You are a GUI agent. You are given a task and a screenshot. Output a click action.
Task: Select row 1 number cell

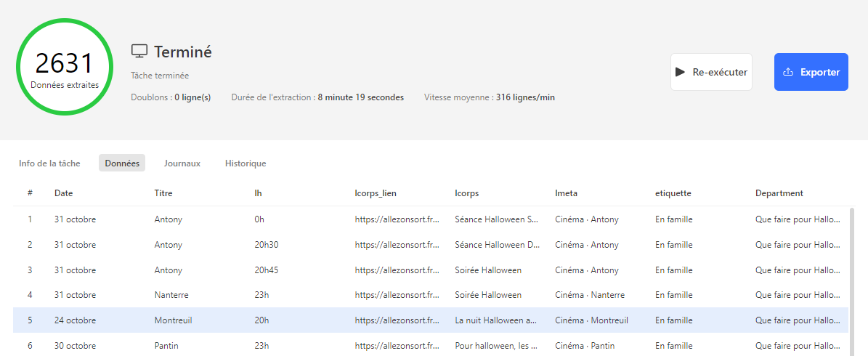pos(30,219)
